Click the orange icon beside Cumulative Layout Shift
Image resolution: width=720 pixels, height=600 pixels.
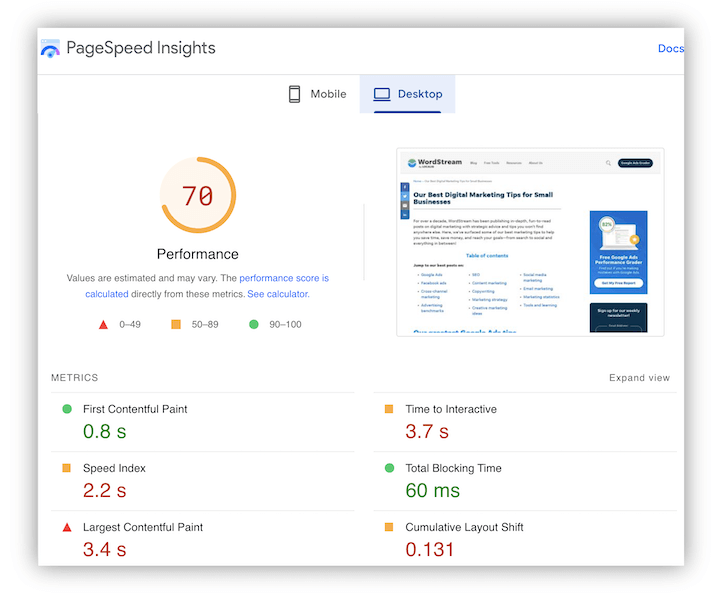click(389, 527)
